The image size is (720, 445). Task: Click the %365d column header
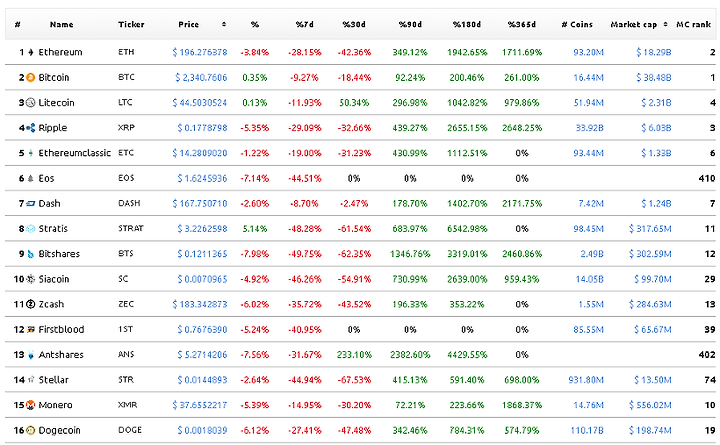click(x=522, y=24)
